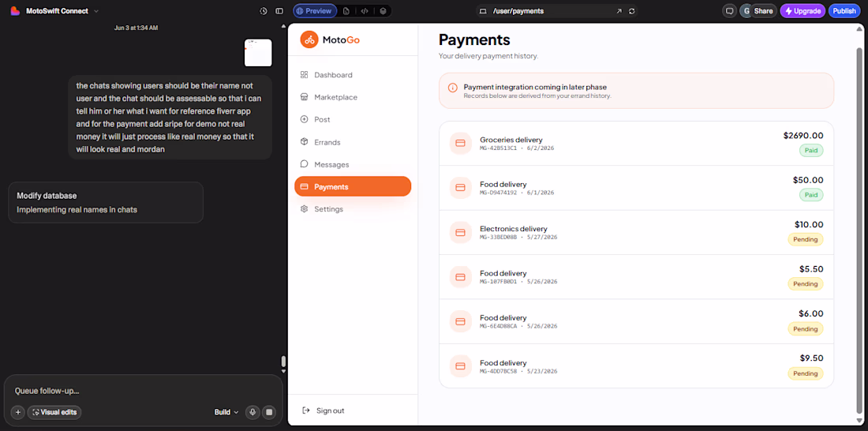Screen dimensions: 868x431
Task: Click the Lovable heart logo icon
Action: [x=15, y=11]
